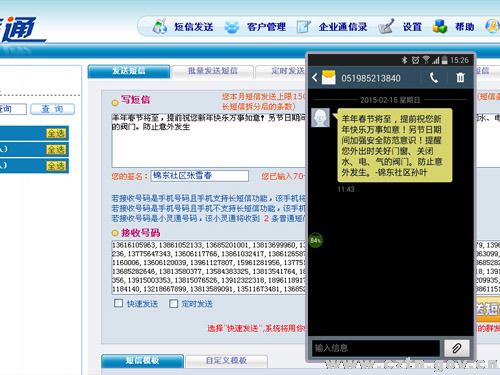Switch to the 发送短信 tab

(x=129, y=71)
